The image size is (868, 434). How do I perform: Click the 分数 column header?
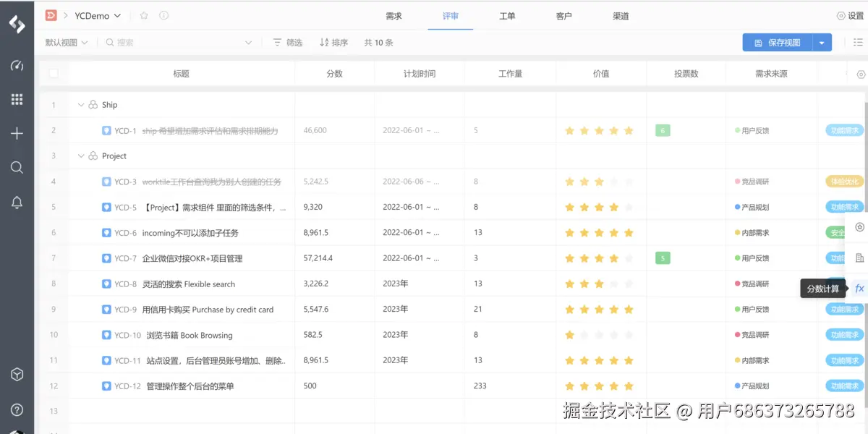[x=334, y=74]
